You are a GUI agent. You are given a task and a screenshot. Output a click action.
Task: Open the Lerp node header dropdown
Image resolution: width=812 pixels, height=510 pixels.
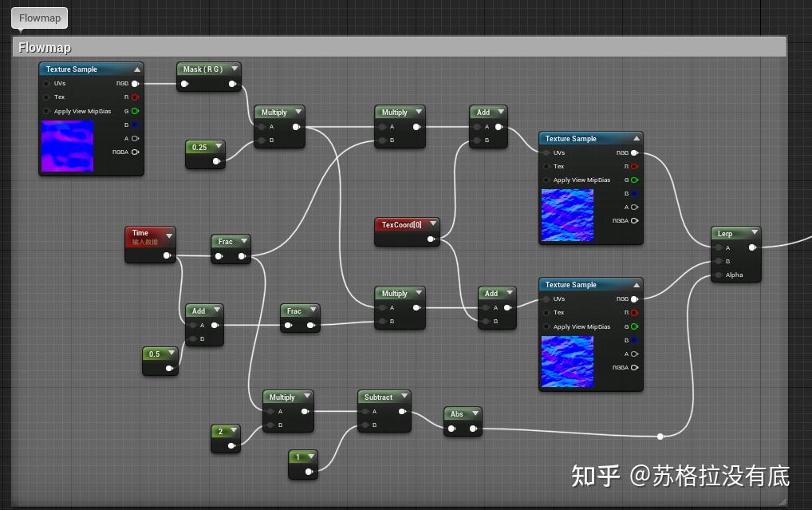tap(755, 233)
